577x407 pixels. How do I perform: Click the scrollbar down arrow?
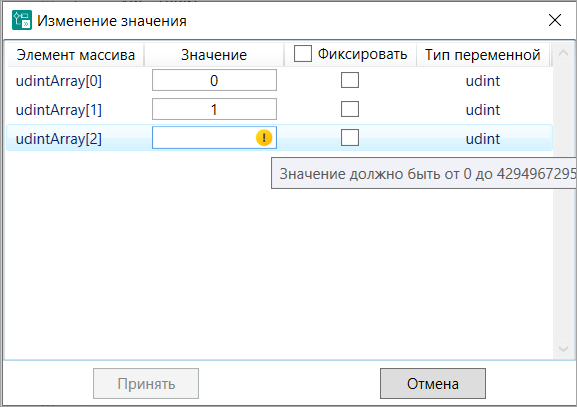(563, 348)
